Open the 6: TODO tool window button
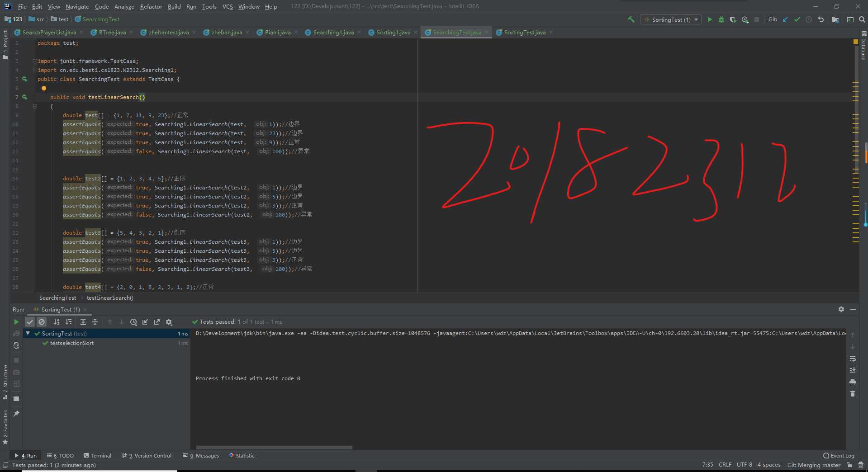The width and height of the screenshot is (868, 472). click(x=60, y=456)
